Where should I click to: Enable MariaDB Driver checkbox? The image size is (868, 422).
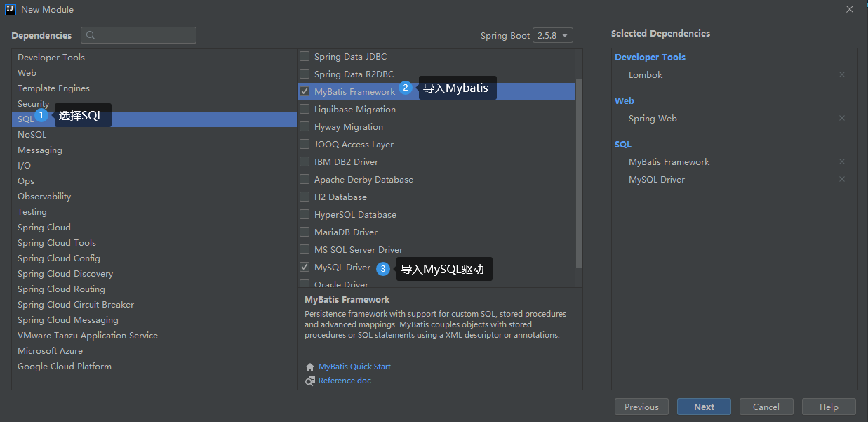[305, 232]
